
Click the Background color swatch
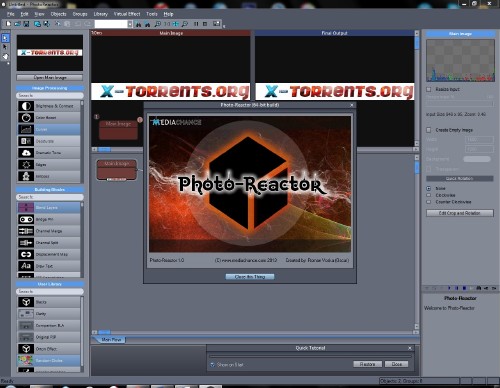(477, 159)
